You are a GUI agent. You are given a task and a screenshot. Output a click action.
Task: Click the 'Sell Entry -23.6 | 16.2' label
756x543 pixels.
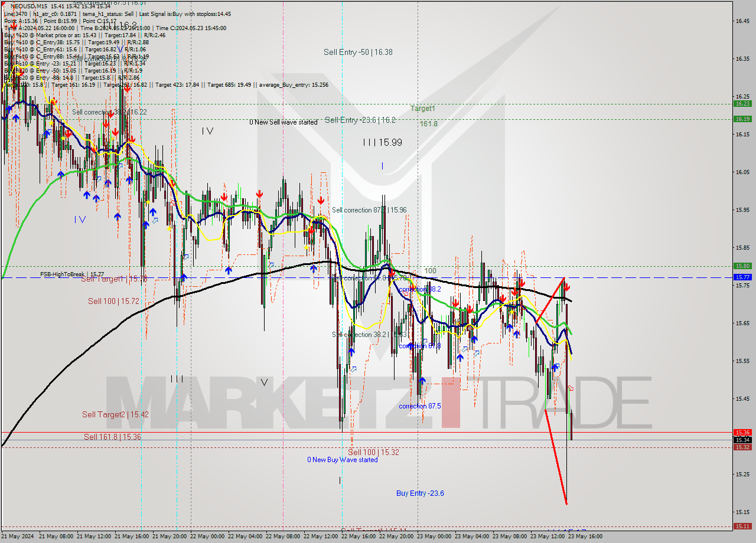click(x=360, y=120)
